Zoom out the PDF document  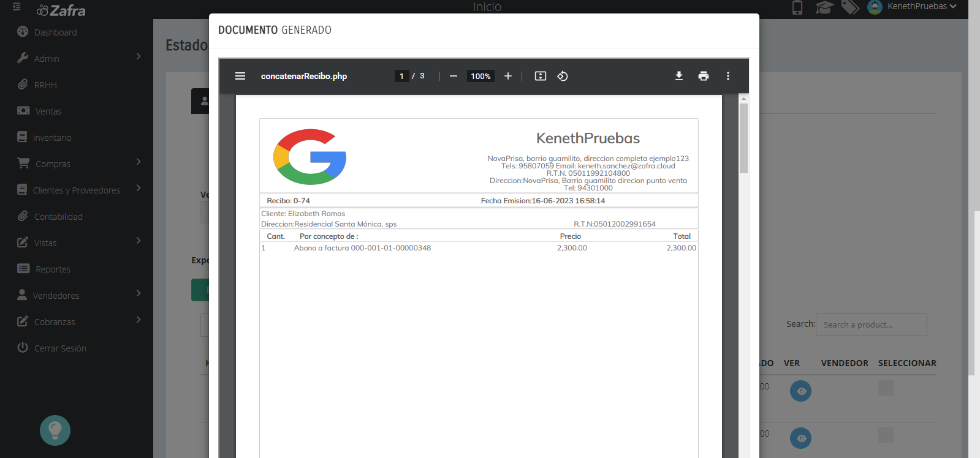(454, 76)
